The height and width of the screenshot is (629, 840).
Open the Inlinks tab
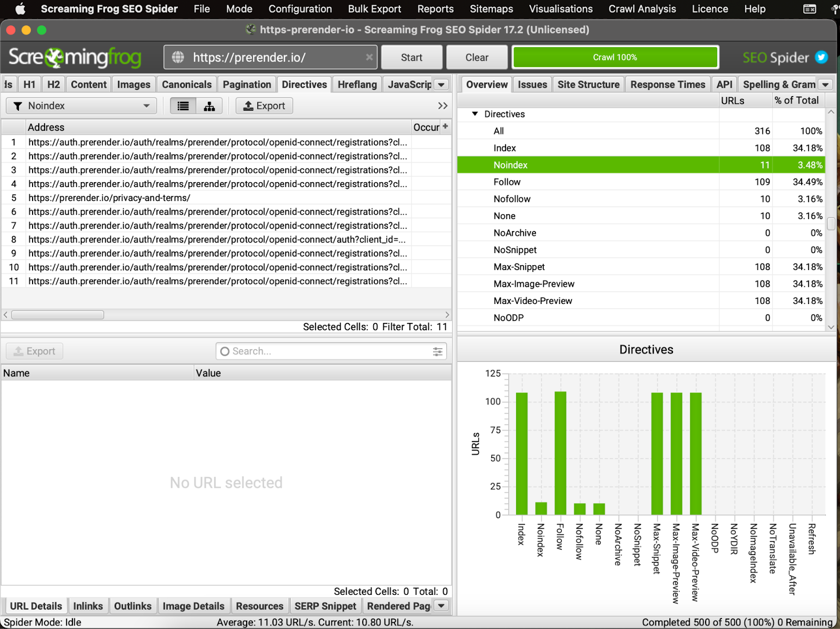coord(88,606)
